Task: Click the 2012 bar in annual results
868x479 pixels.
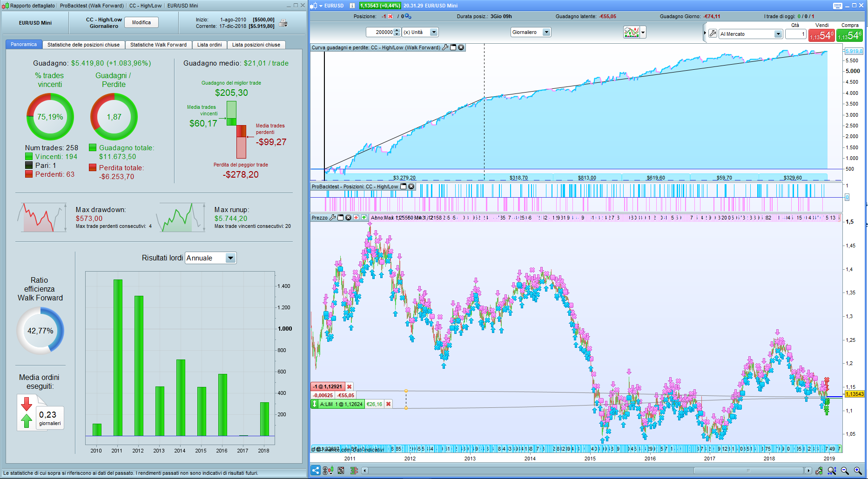Action: click(139, 366)
